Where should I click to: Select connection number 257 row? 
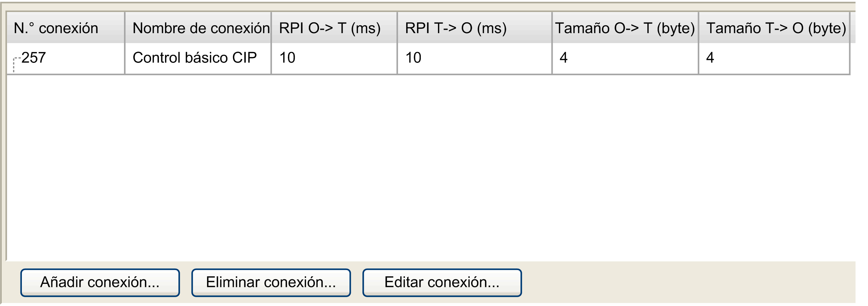428,58
